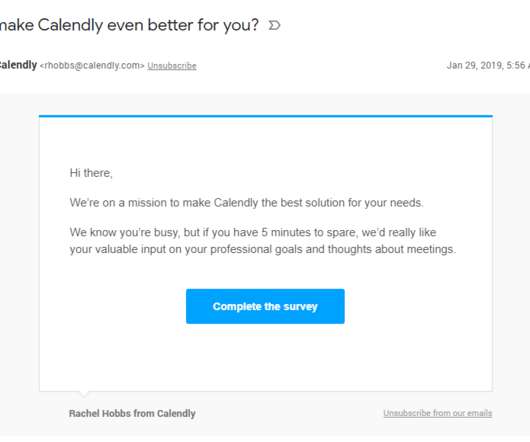Click the email subject line heading

click(x=129, y=25)
